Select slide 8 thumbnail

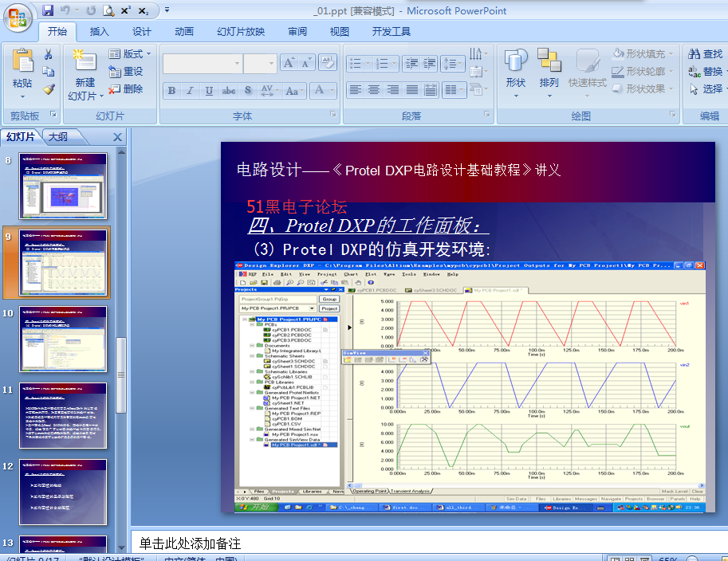pyautogui.click(x=63, y=186)
